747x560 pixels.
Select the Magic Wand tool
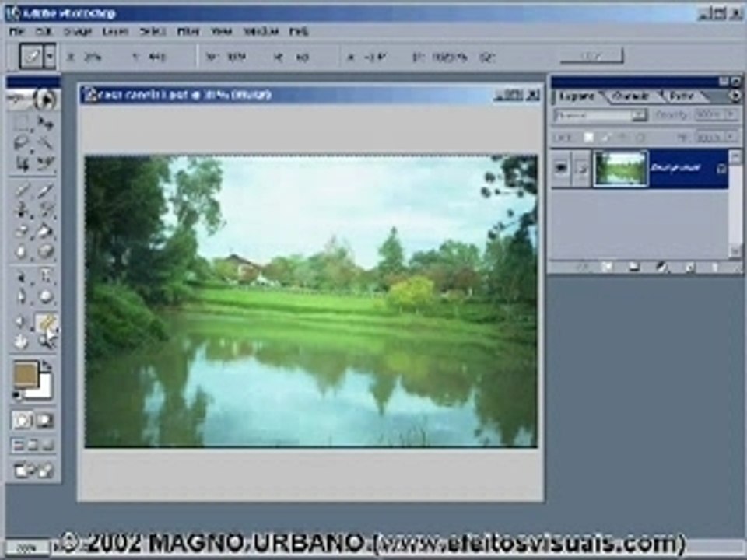pos(45,142)
